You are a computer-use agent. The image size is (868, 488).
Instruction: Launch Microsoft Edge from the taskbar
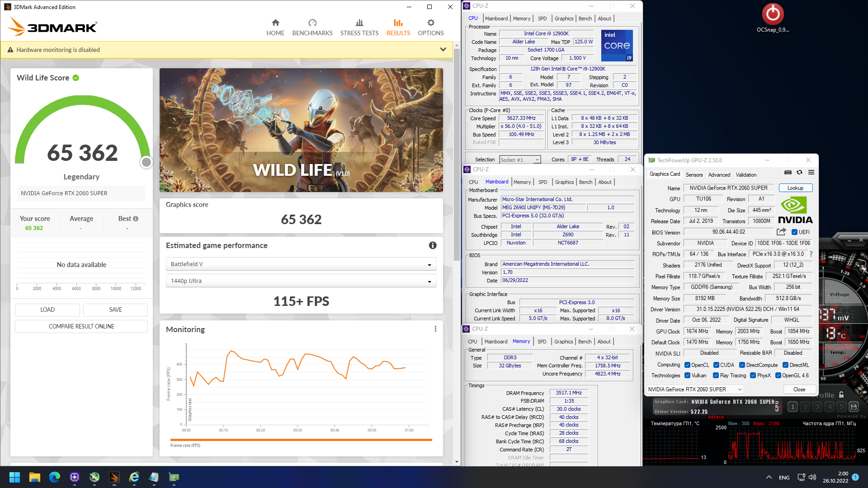(55, 477)
